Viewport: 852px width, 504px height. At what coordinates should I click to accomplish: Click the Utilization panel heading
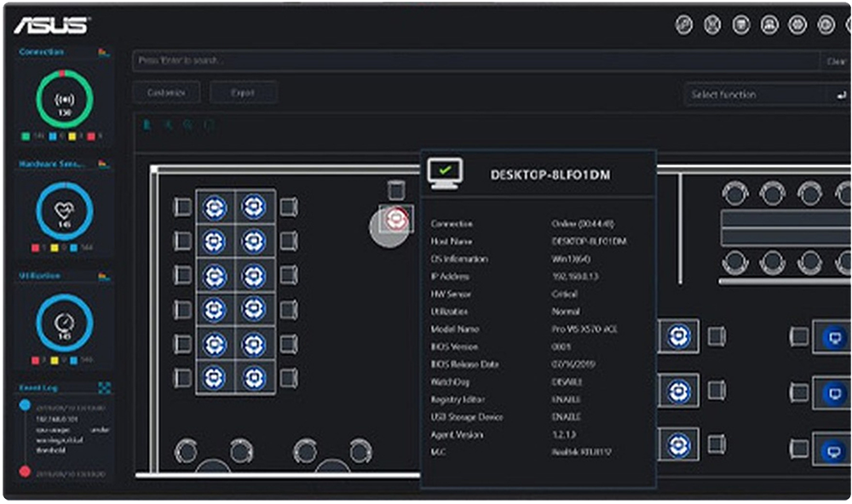[x=40, y=276]
